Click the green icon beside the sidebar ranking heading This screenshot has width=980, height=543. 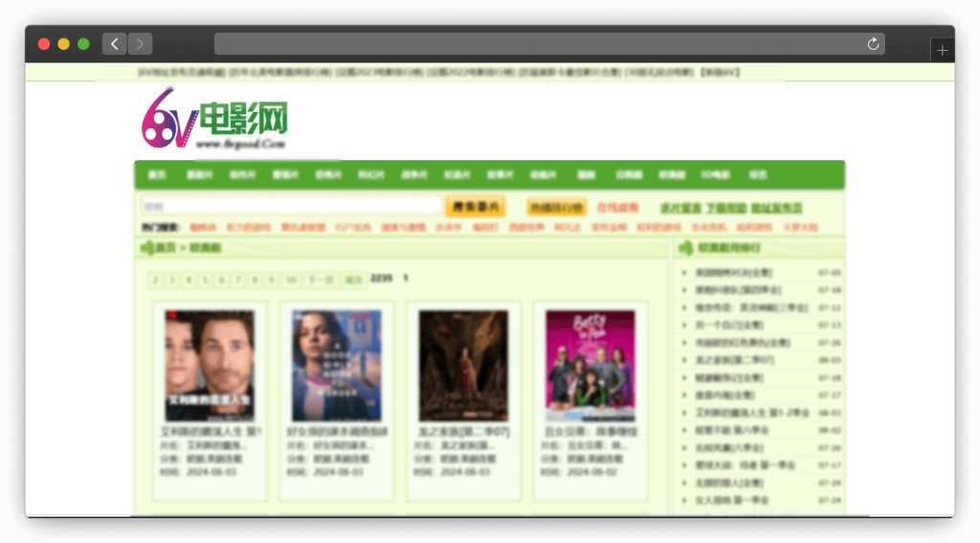point(685,248)
